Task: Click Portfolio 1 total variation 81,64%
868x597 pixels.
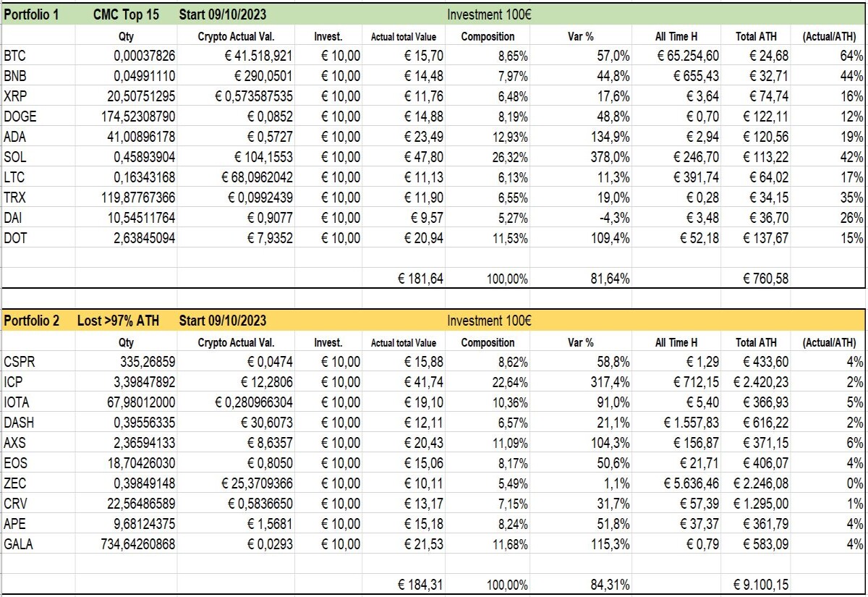Action: click(x=587, y=278)
